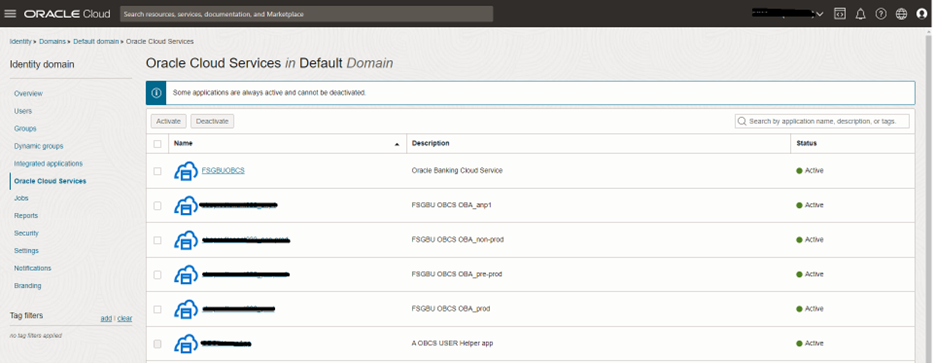Focus the top resource search bar
Screen dimensions: 935x363
point(306,14)
